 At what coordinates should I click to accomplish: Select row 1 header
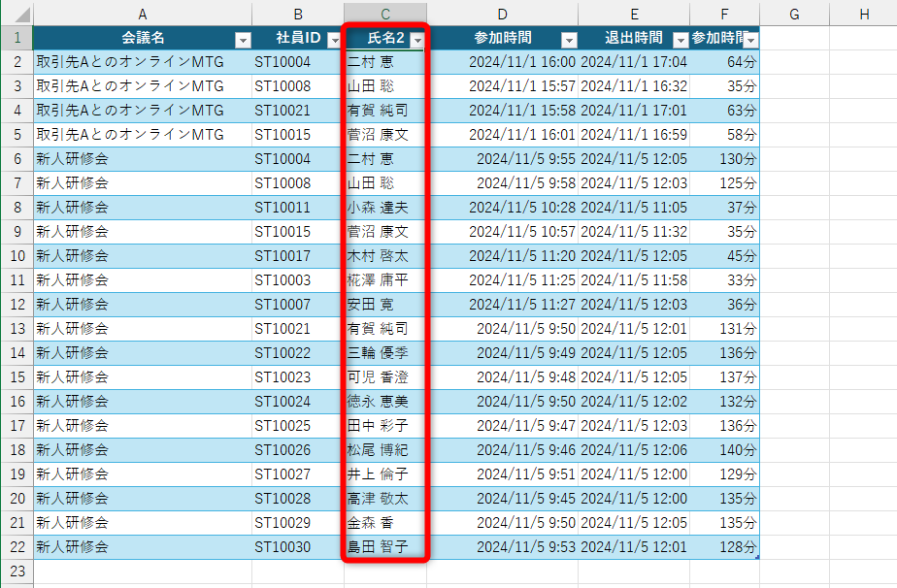click(17, 38)
